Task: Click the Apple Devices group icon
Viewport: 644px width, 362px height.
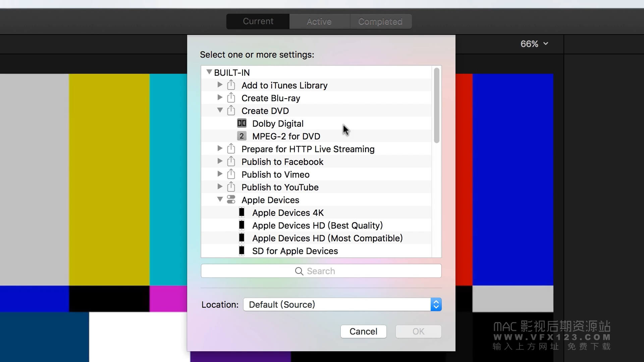Action: tap(231, 200)
